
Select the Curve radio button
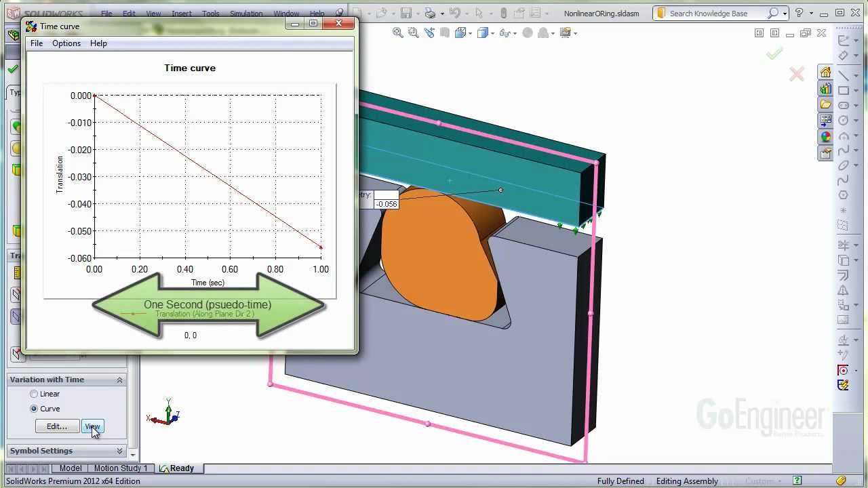pos(34,409)
